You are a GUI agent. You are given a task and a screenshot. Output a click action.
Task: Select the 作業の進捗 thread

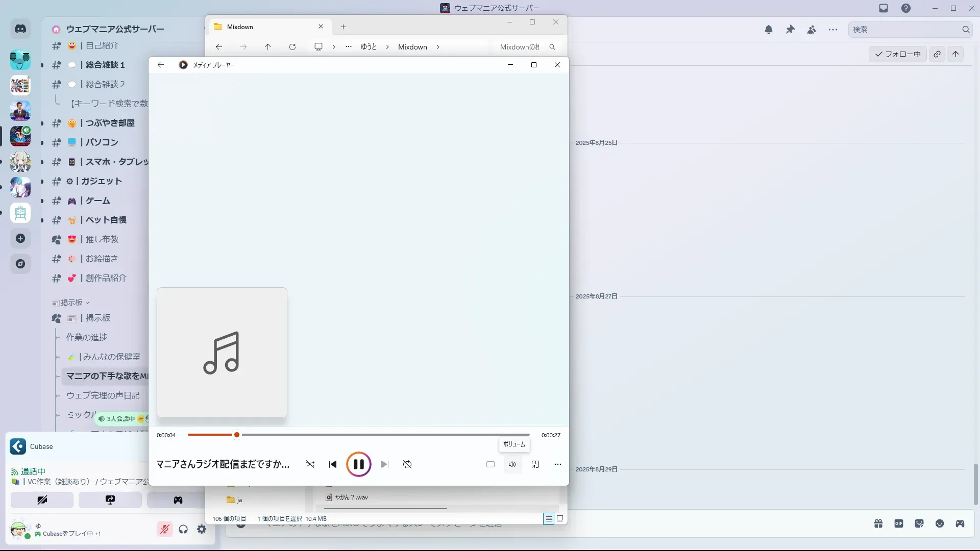[87, 337]
